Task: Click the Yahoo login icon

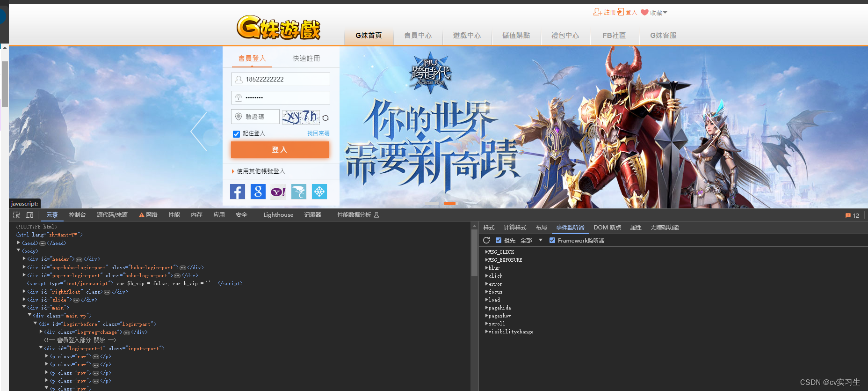Action: pos(278,192)
